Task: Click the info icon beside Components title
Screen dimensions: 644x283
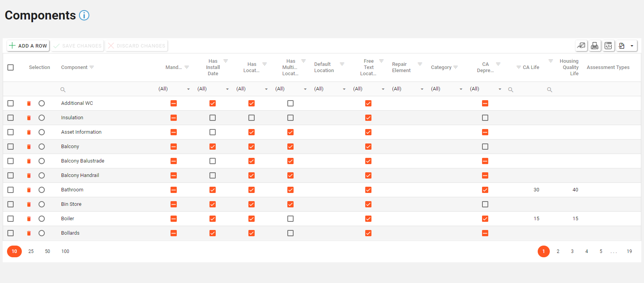Action: (84, 15)
